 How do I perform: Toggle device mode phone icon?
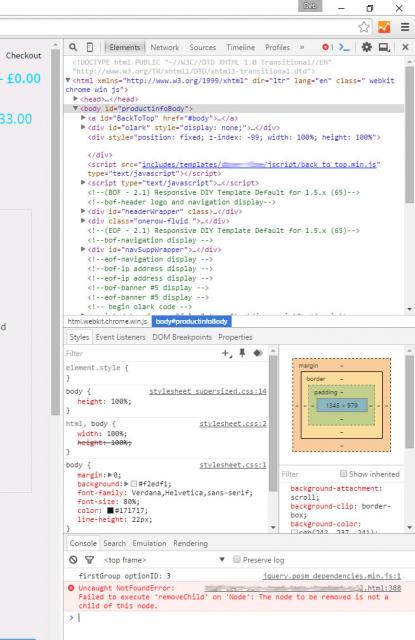[90, 47]
